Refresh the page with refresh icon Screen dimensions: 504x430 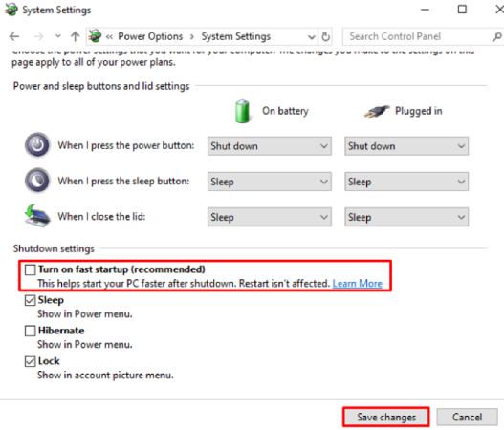pos(325,37)
